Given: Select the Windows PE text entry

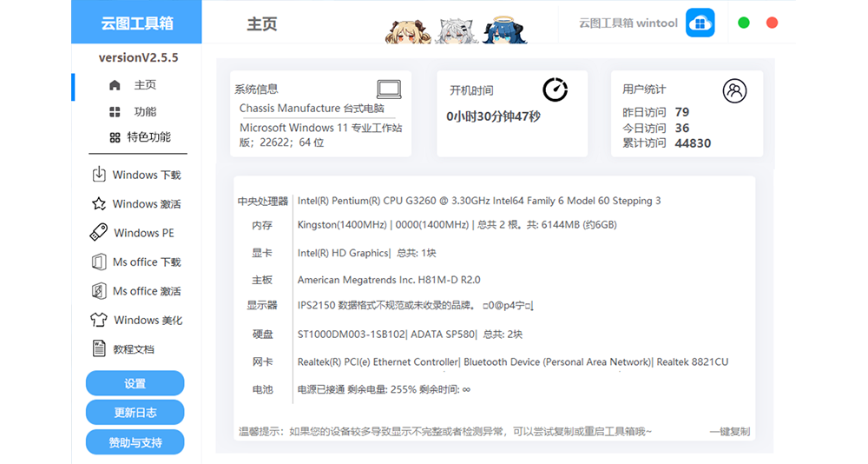Looking at the screenshot, I should [x=144, y=233].
